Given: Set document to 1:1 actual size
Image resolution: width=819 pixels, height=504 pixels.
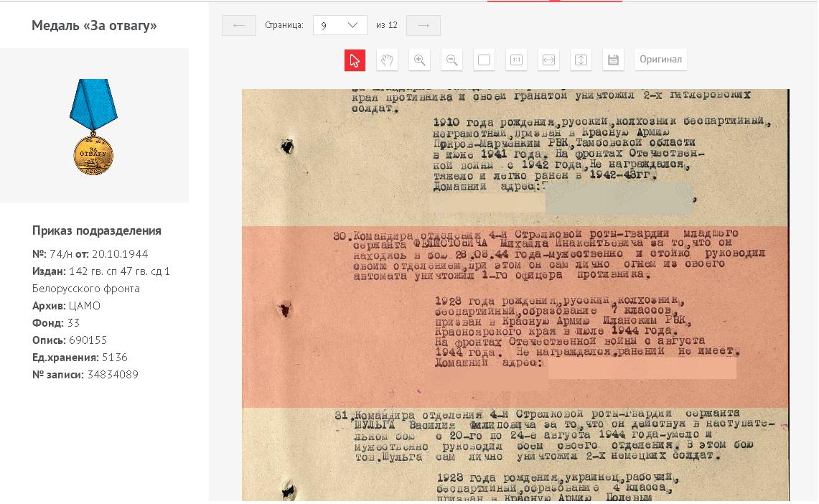Looking at the screenshot, I should click(x=516, y=60).
